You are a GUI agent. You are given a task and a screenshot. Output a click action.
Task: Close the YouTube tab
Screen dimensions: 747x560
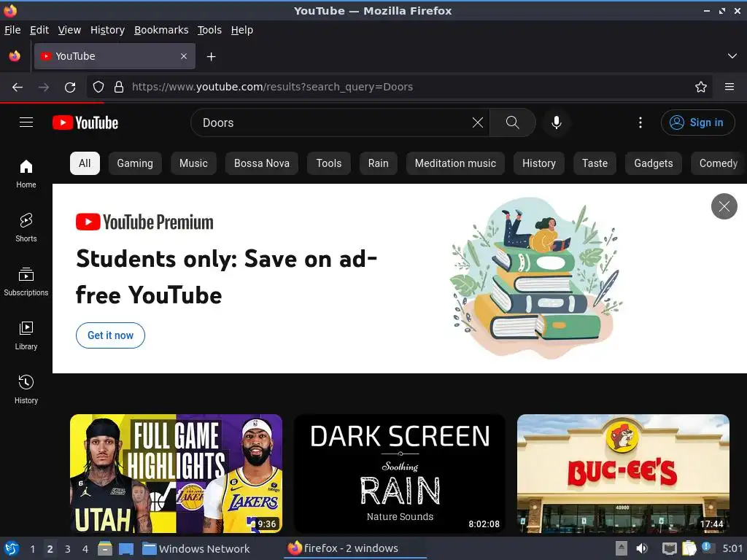coord(184,56)
